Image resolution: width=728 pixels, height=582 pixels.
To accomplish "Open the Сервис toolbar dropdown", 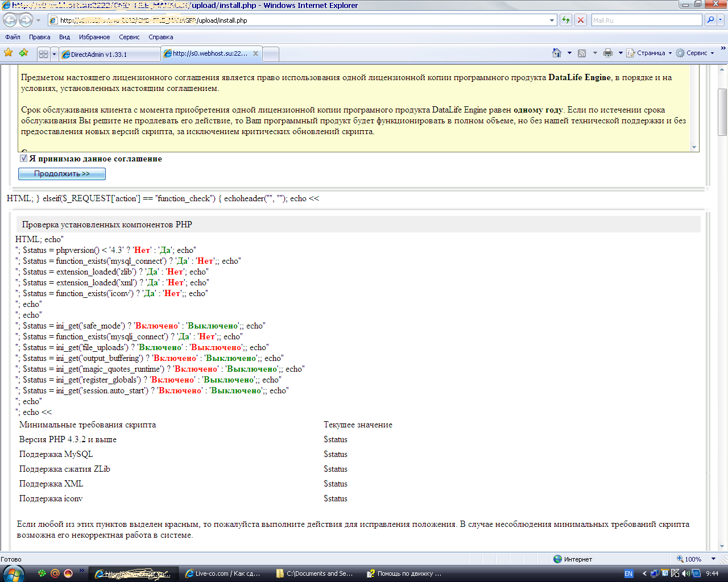I will coord(695,53).
